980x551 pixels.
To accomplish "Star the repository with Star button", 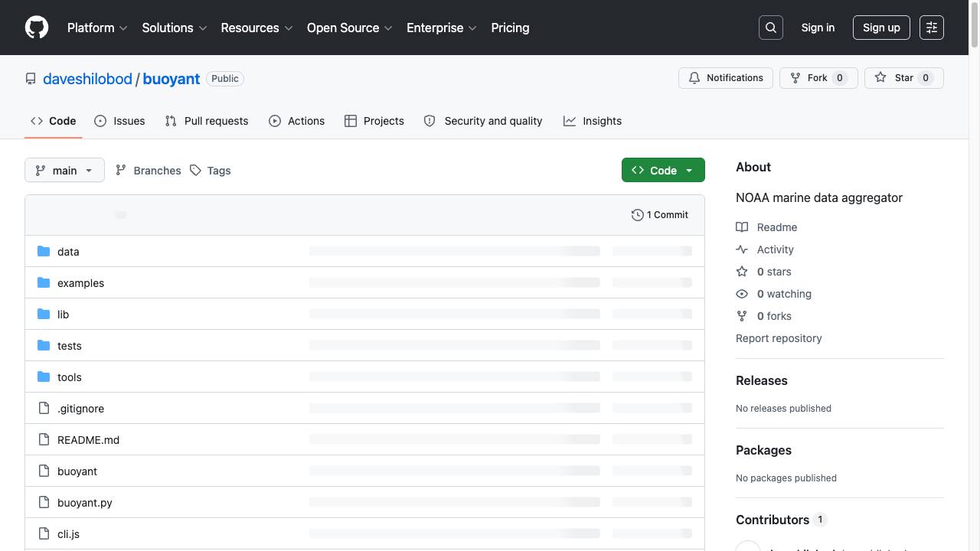I will tap(904, 78).
